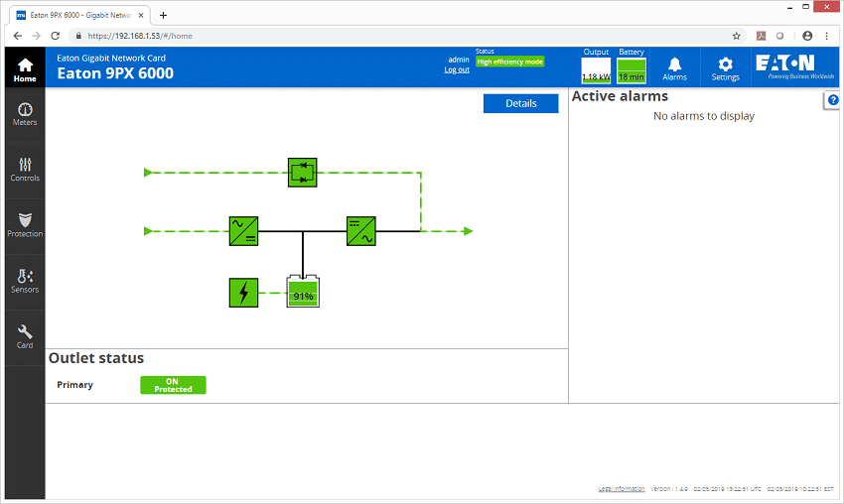The height and width of the screenshot is (504, 844).
Task: Click the 'admin' username text
Action: pyautogui.click(x=459, y=60)
